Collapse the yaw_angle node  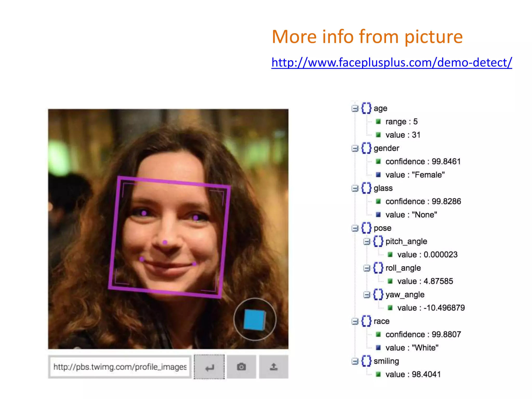(x=367, y=295)
